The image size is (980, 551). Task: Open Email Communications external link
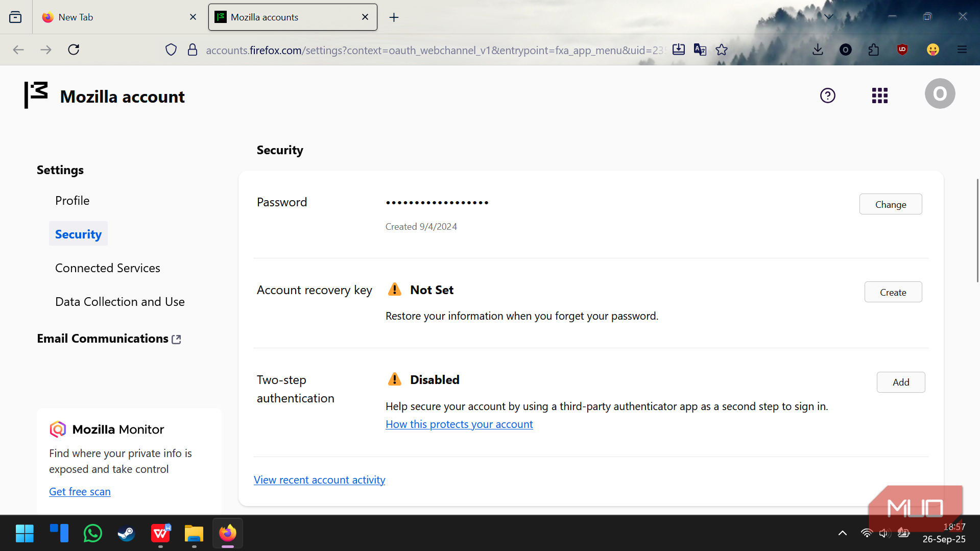coord(109,339)
